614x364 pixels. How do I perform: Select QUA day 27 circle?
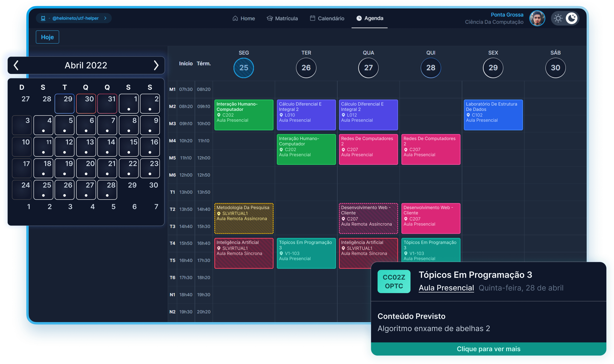[x=368, y=68]
